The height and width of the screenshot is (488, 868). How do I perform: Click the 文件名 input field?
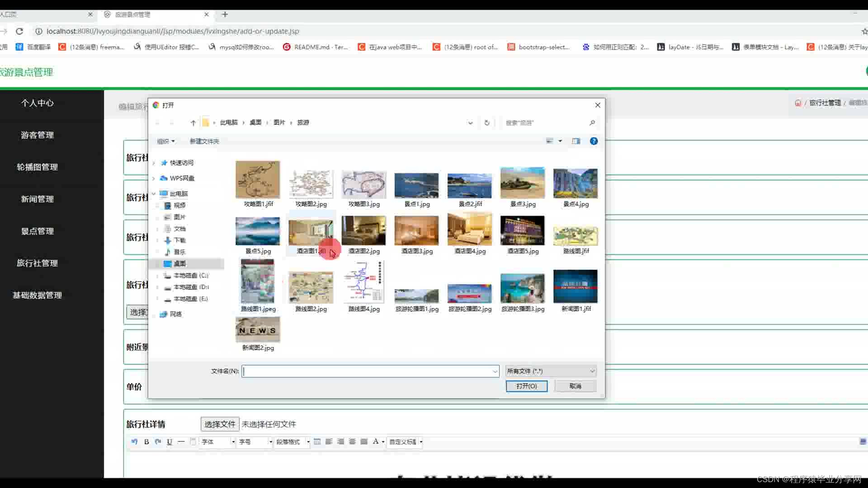click(x=368, y=371)
